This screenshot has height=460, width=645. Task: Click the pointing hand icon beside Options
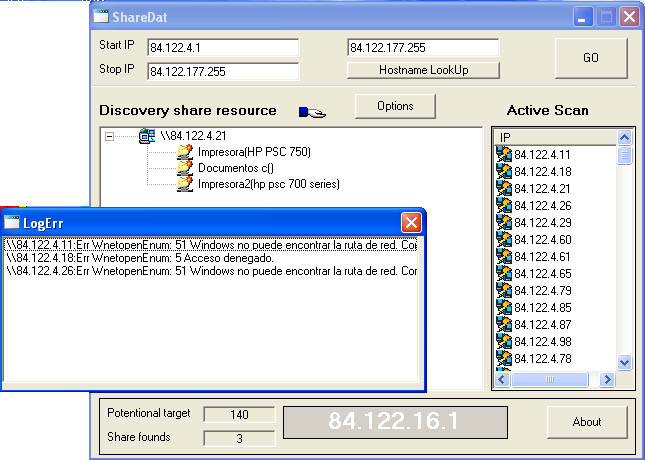pos(312,112)
